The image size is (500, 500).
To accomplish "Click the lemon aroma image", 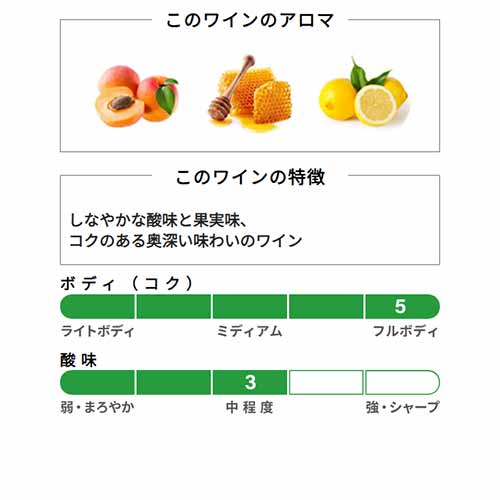I will point(363,92).
